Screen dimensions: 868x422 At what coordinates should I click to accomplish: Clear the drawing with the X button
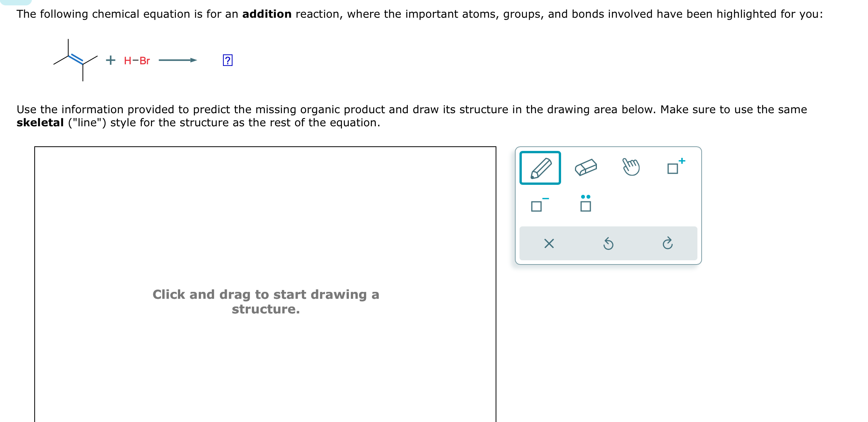tap(548, 243)
